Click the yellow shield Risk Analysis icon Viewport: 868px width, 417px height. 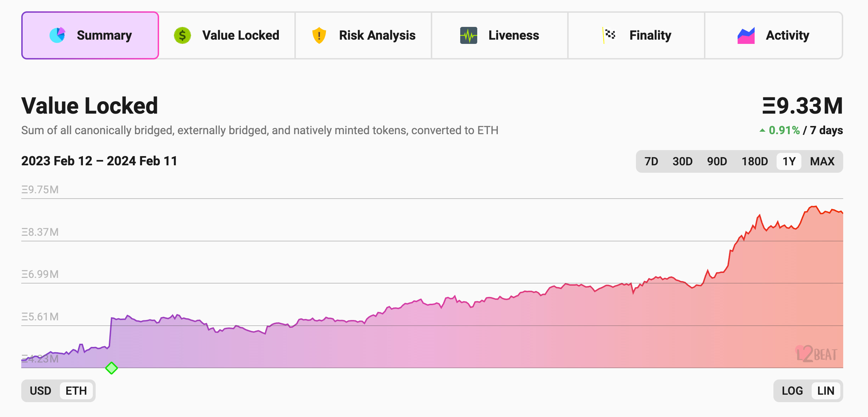click(319, 35)
